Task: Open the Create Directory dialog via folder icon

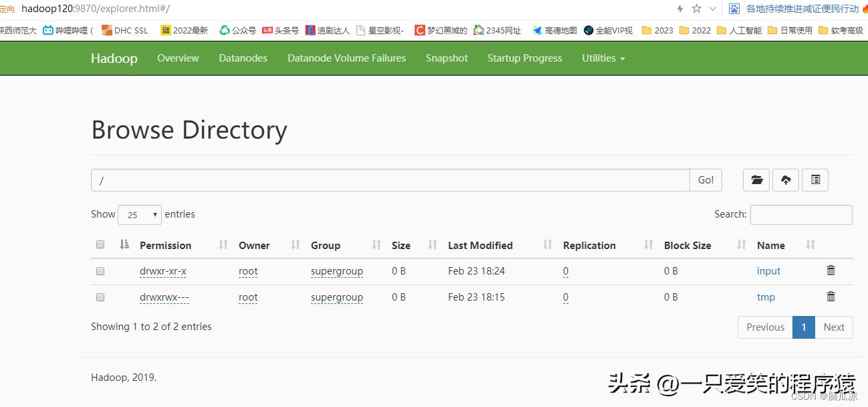Action: tap(756, 179)
